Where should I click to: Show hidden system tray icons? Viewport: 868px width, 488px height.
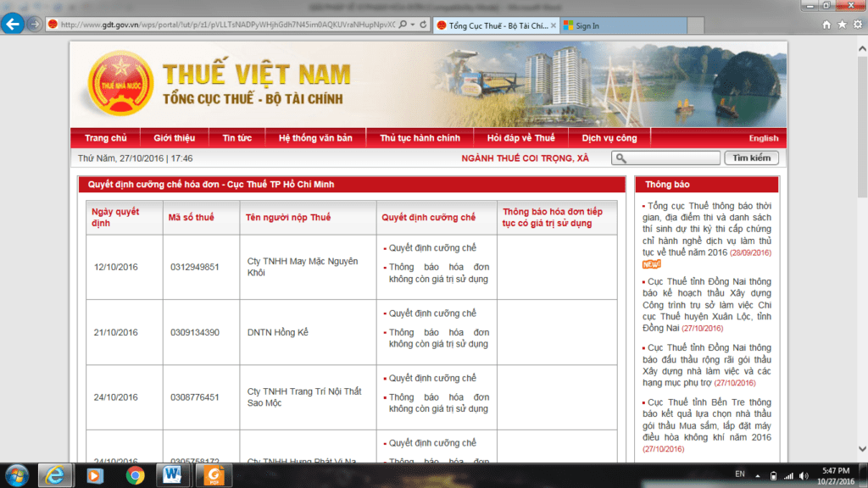(757, 476)
